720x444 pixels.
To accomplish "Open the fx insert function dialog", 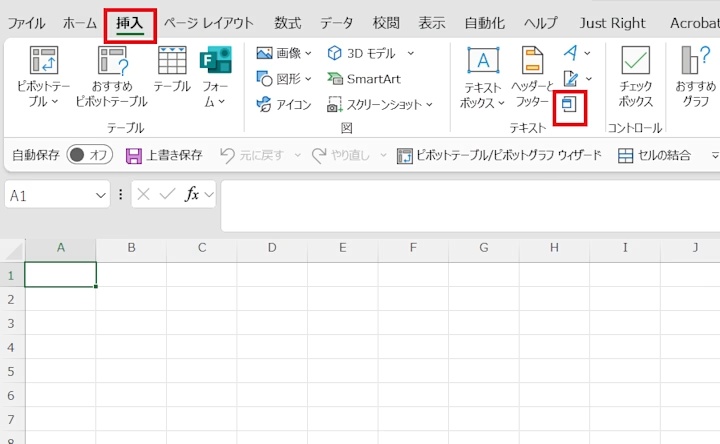I will tap(192, 195).
